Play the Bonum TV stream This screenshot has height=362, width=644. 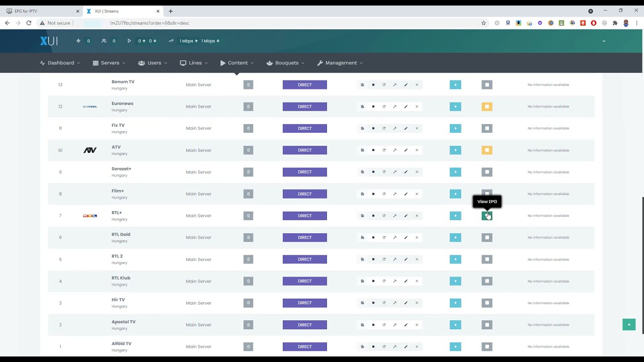[455, 85]
